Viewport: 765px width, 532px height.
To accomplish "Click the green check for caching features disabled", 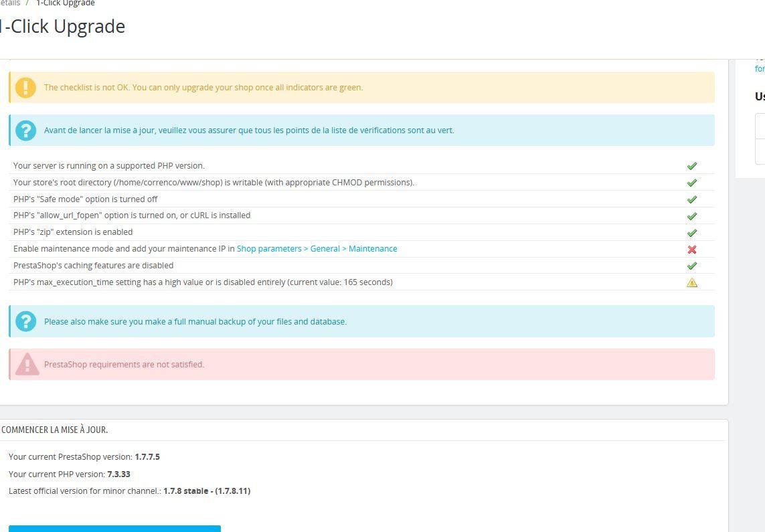I will point(692,266).
